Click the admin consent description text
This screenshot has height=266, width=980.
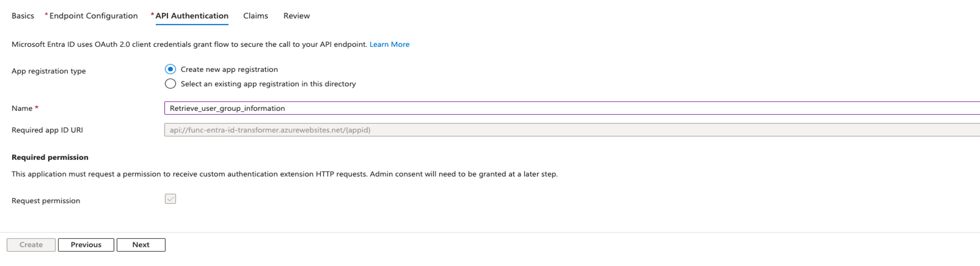(x=284, y=174)
